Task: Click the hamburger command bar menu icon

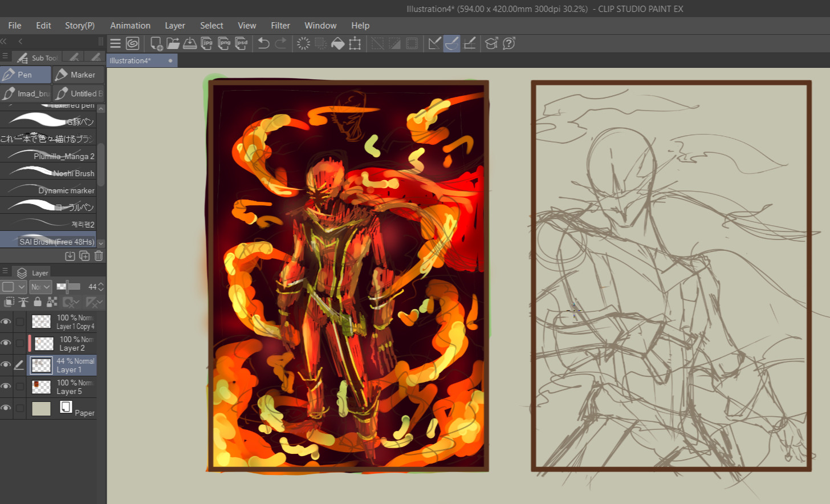Action: coord(115,43)
